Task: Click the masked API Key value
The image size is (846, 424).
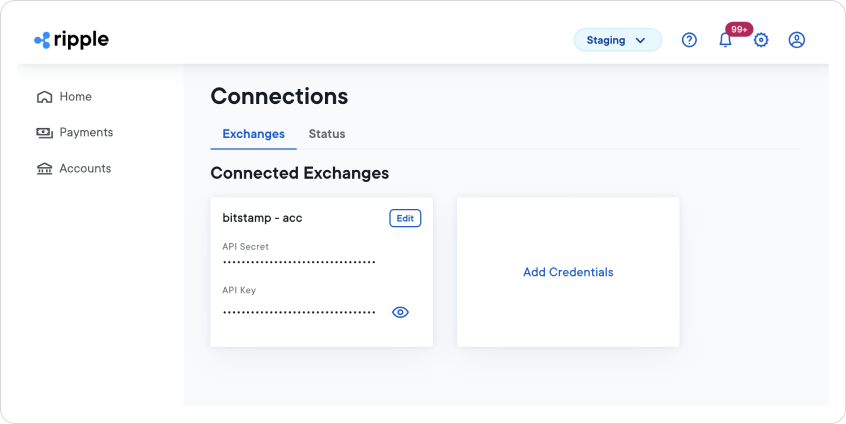Action: [299, 312]
